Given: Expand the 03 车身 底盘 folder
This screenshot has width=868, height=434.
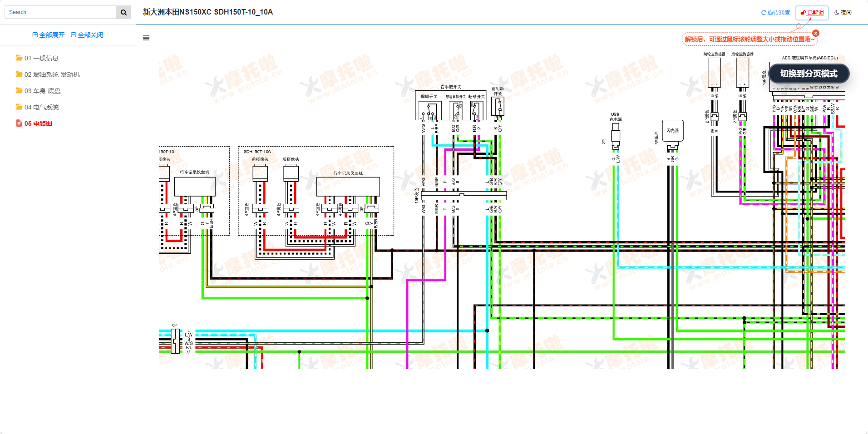Looking at the screenshot, I should coord(42,91).
